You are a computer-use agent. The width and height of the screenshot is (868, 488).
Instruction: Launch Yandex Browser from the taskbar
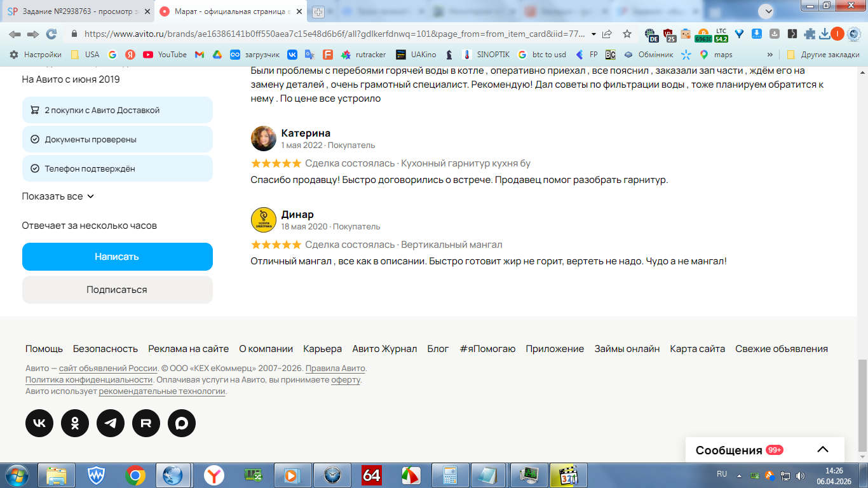point(214,475)
